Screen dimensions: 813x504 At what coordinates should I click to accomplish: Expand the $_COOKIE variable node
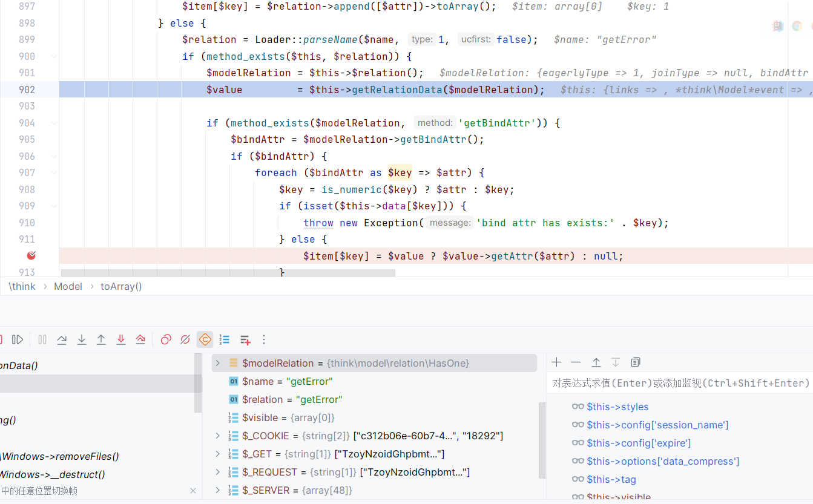click(218, 436)
